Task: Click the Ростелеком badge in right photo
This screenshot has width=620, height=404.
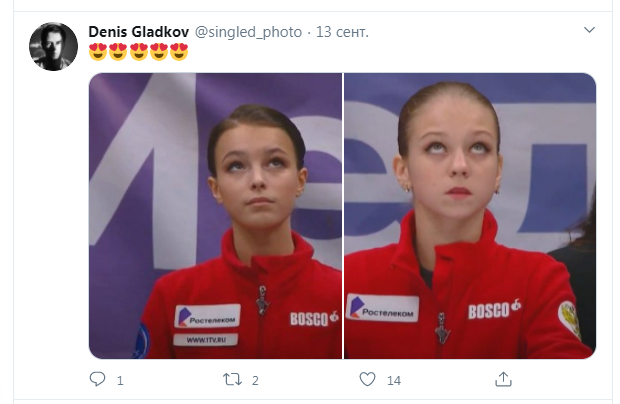Action: pos(382,308)
